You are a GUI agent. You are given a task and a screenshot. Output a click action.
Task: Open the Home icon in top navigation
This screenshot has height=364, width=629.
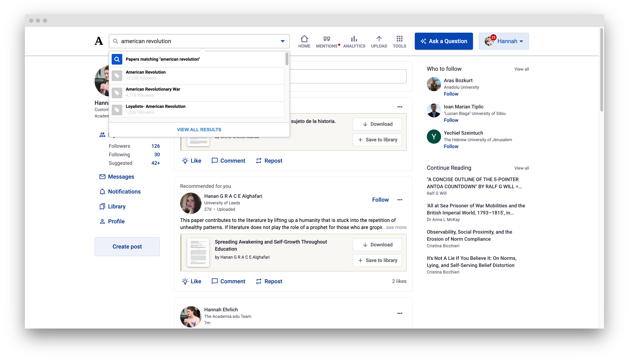[x=304, y=39]
